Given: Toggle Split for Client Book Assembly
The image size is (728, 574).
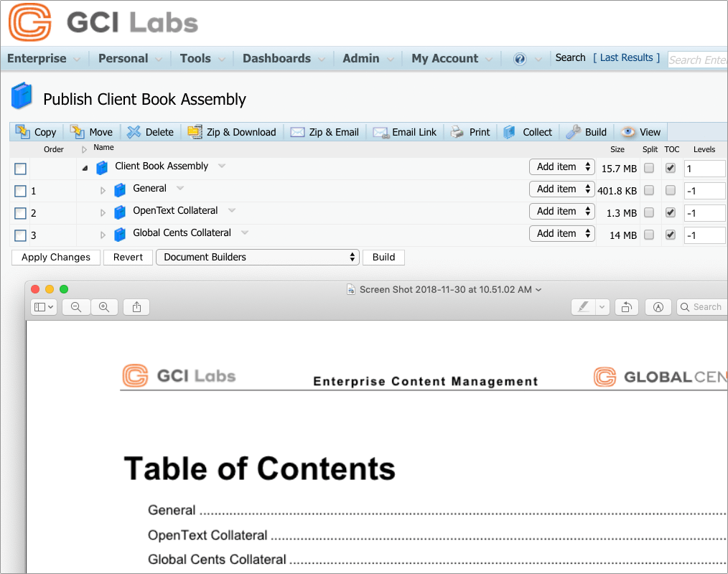Looking at the screenshot, I should [x=649, y=167].
